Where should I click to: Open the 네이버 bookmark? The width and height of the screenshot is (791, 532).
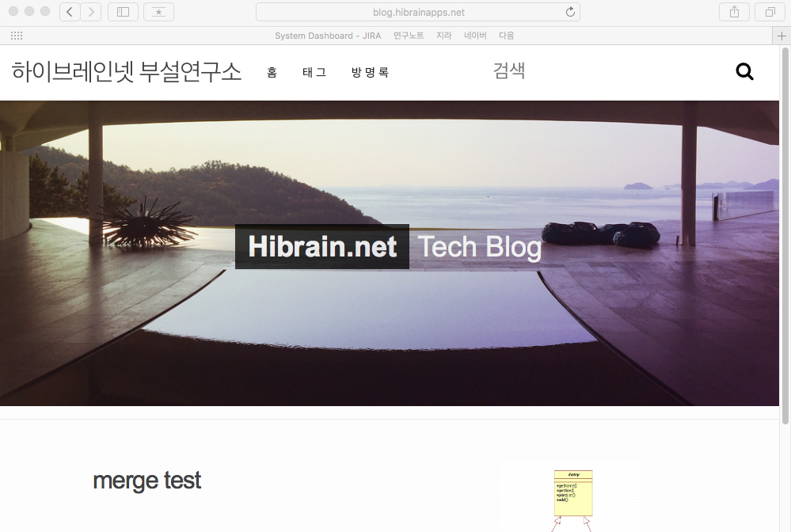(475, 36)
